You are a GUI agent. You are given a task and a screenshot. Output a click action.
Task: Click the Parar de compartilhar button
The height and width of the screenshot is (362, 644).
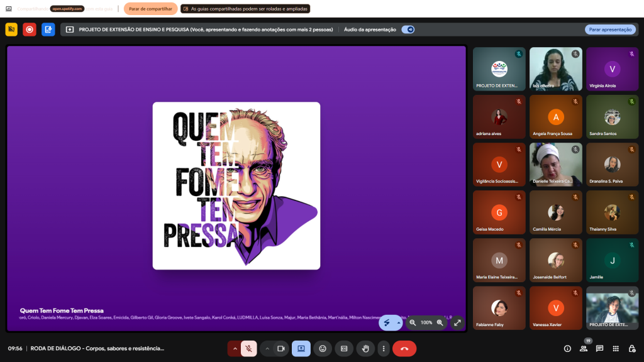(150, 9)
